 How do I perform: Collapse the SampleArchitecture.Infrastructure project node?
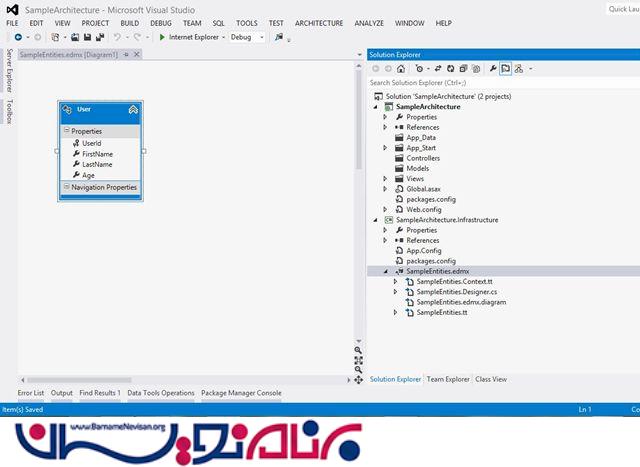tap(376, 220)
